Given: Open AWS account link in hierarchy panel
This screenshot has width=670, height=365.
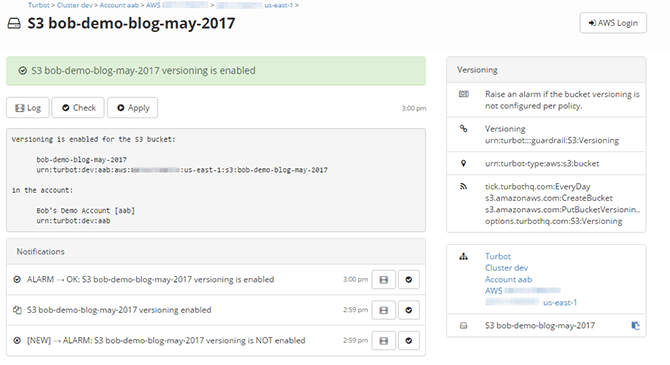Looking at the screenshot, I should point(523,291).
